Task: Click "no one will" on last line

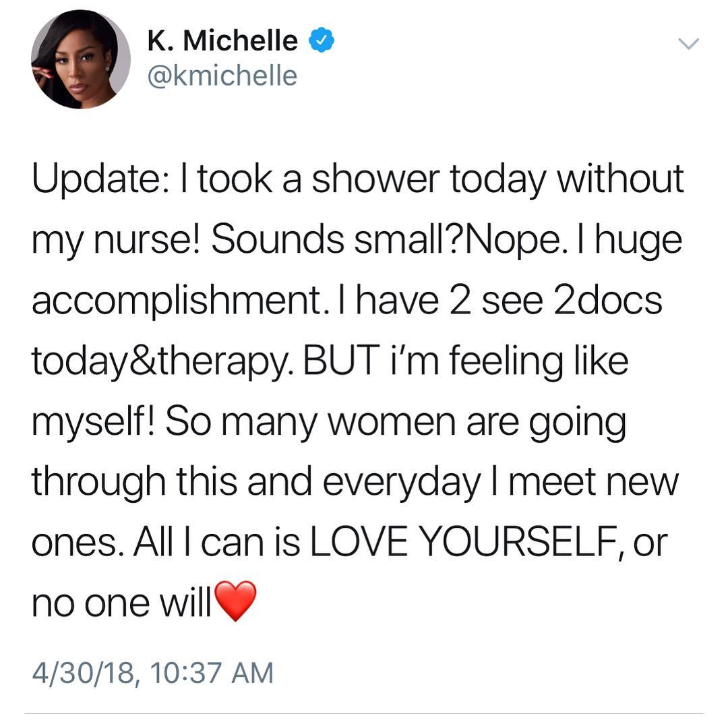Action: point(121,602)
